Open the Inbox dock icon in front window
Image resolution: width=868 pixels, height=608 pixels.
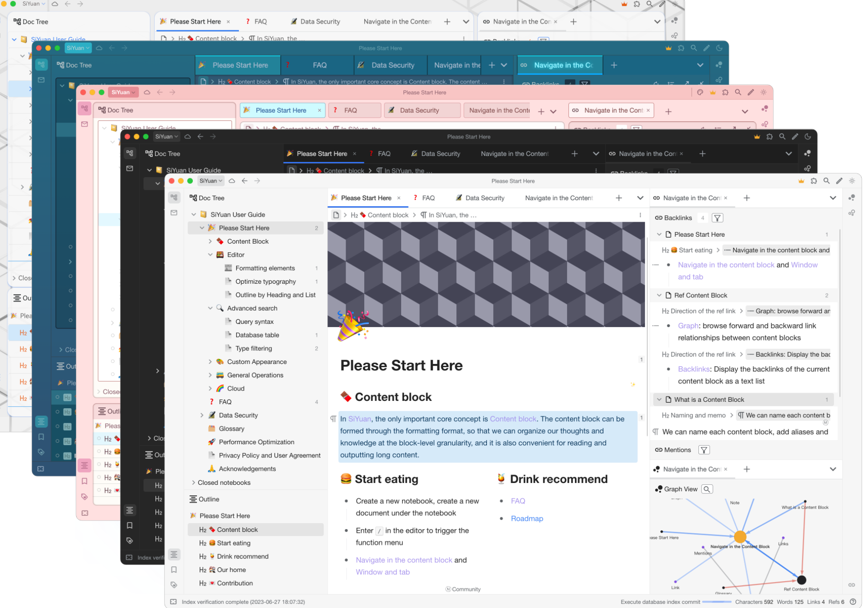(x=174, y=213)
